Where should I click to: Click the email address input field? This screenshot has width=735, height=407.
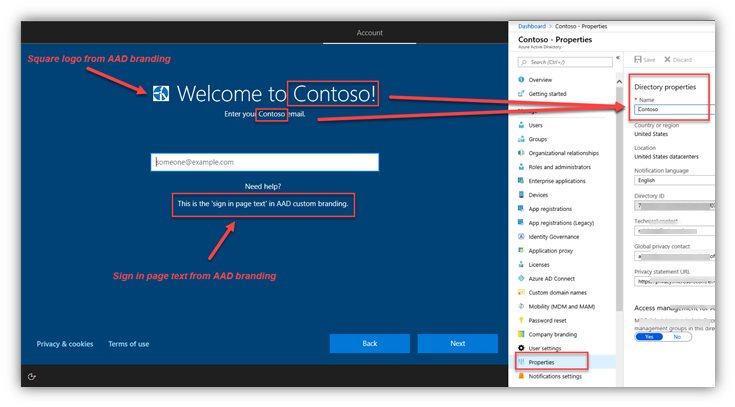tap(264, 162)
